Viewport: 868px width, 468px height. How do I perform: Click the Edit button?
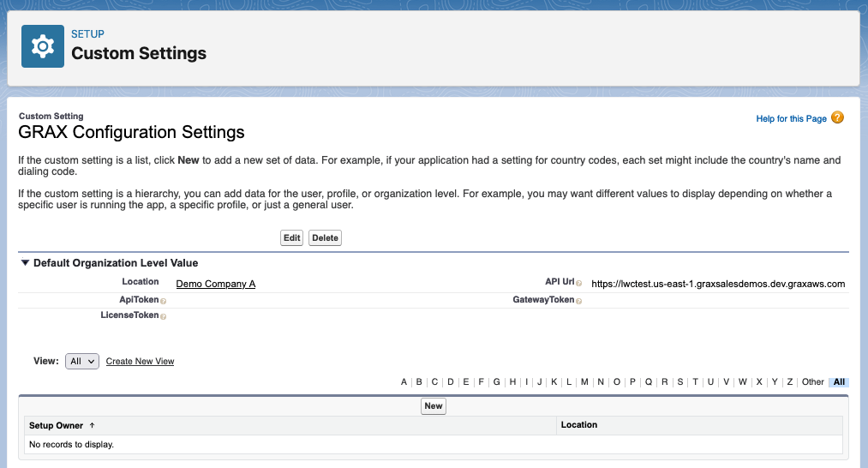[291, 237]
